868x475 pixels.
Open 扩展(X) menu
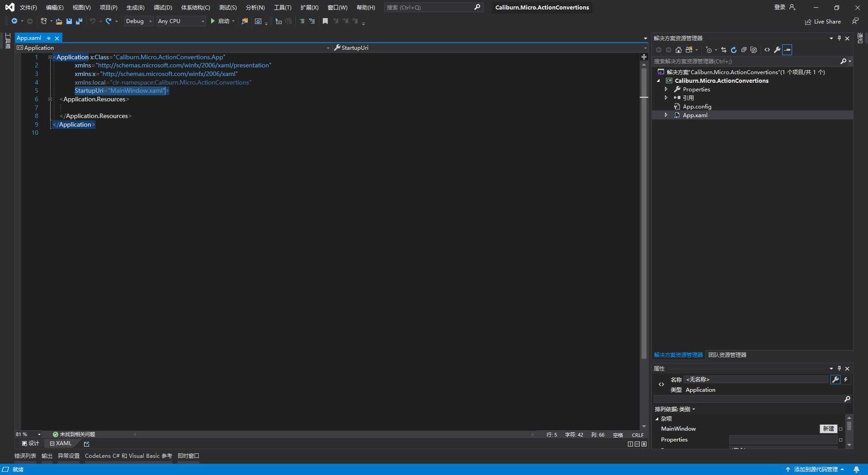(x=309, y=8)
